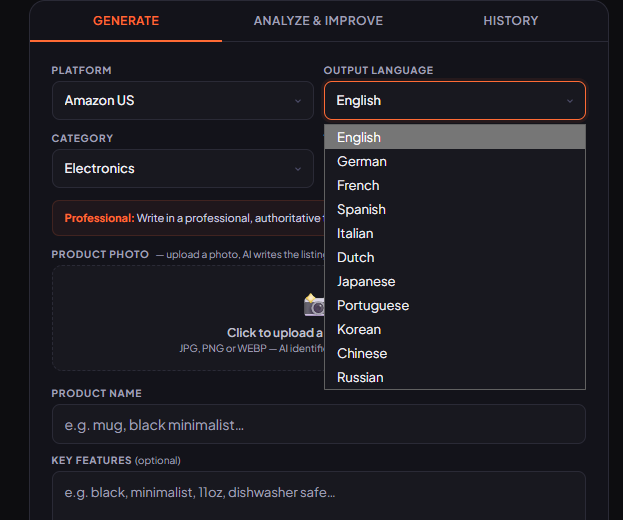Click the camera upload photo icon
Screen dimensions: 623x520
(314, 305)
